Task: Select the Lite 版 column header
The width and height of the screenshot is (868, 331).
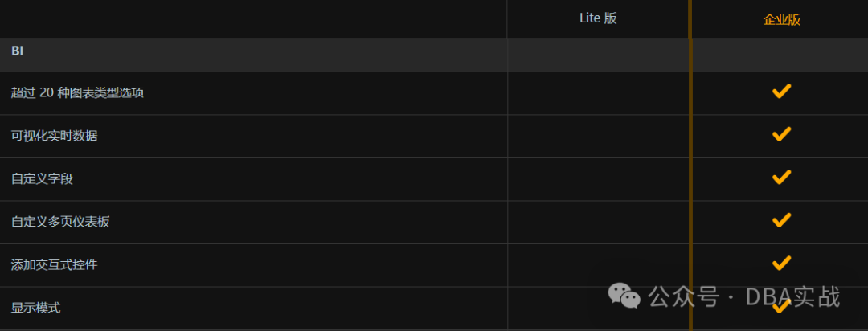Action: [x=598, y=18]
